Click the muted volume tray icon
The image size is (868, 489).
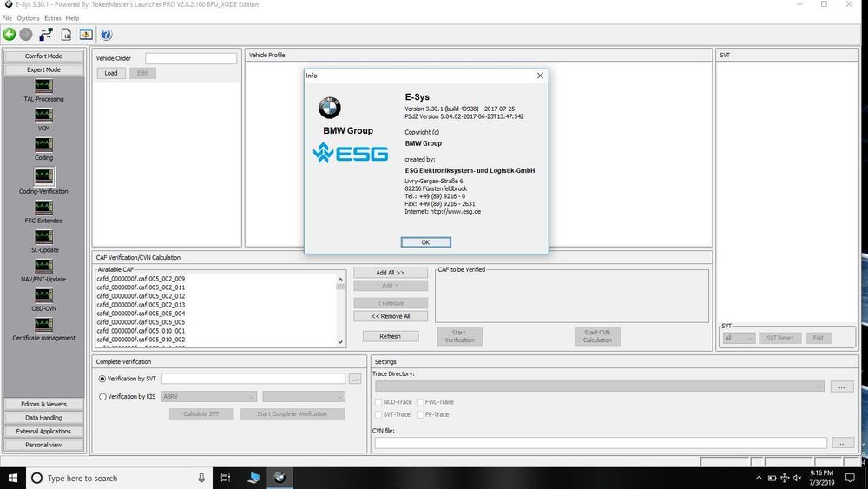(798, 478)
